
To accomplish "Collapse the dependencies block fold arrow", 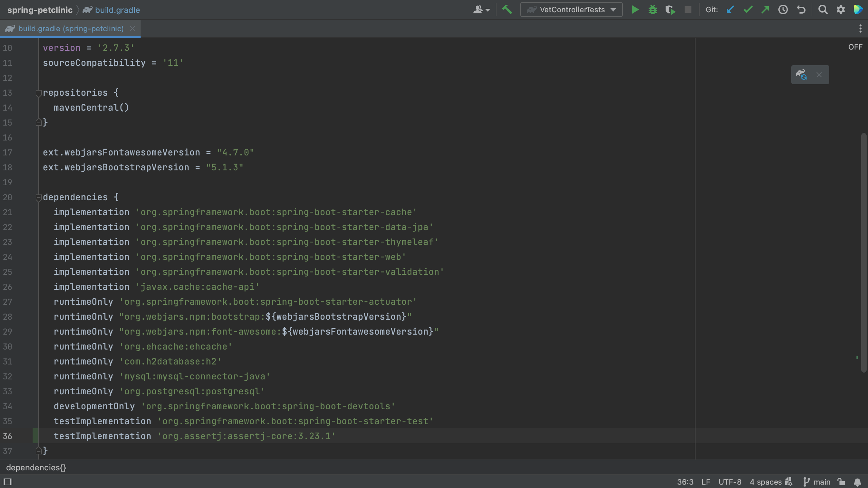I will [39, 198].
